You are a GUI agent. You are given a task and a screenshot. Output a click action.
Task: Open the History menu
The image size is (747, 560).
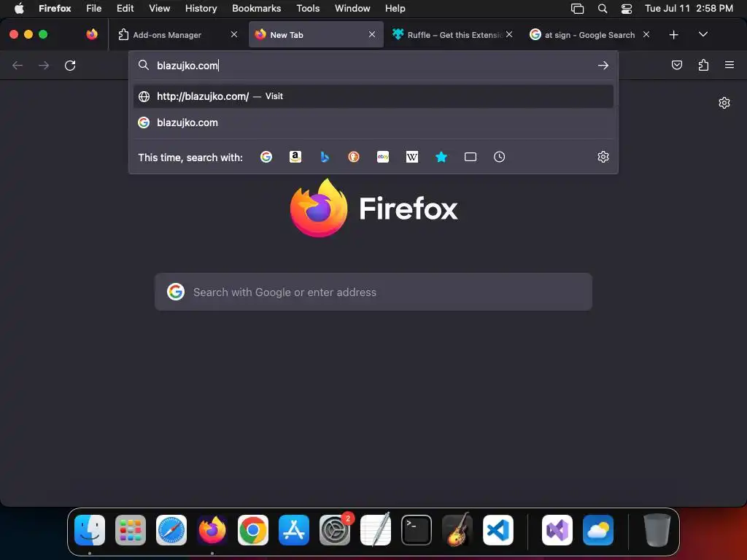click(201, 8)
